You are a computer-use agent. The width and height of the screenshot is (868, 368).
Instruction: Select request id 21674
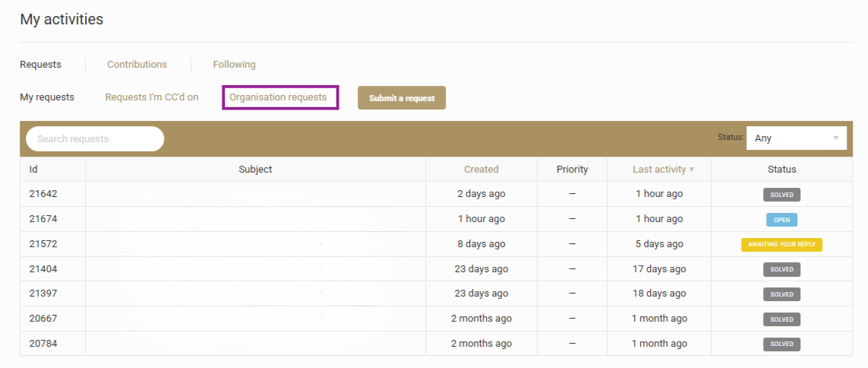(x=43, y=219)
